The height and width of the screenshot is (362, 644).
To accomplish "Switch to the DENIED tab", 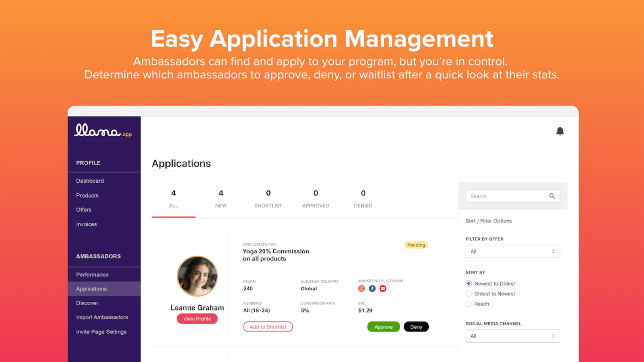I will (363, 199).
